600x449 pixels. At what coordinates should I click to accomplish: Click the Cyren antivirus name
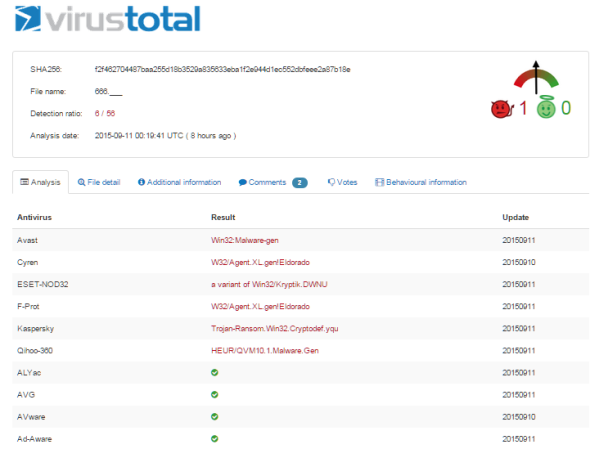[x=28, y=262]
